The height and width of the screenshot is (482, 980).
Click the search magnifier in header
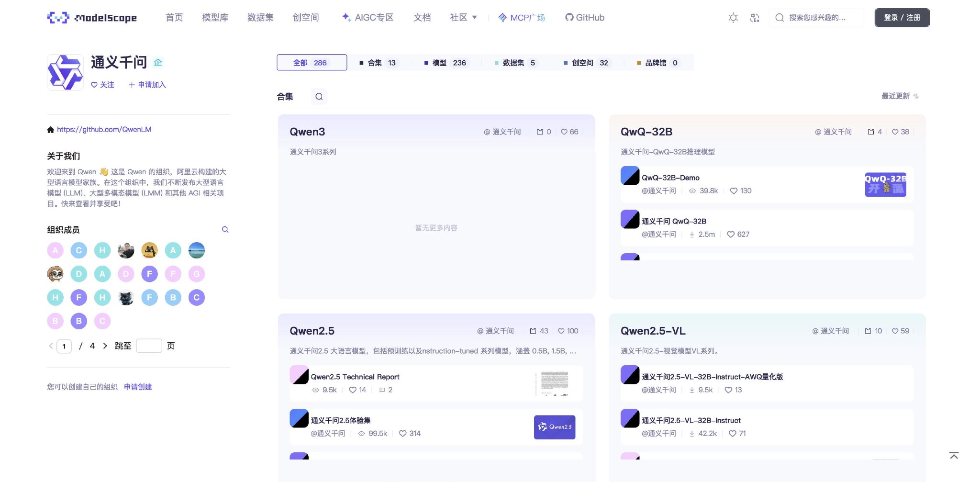[780, 18]
